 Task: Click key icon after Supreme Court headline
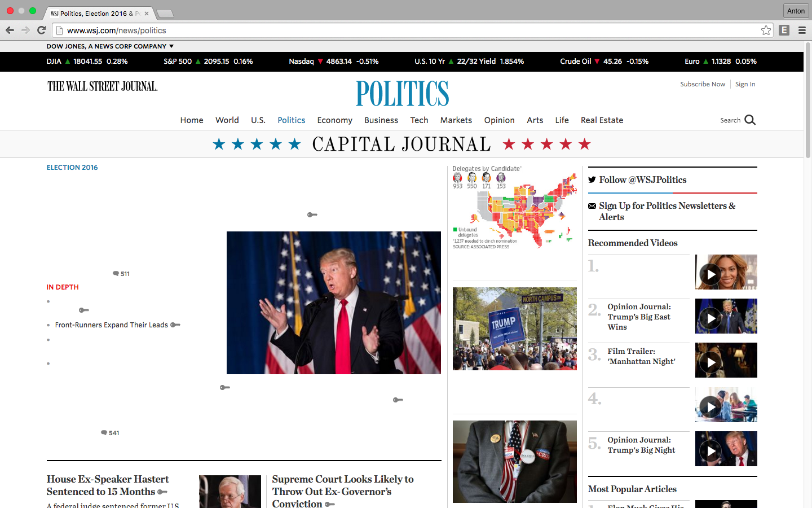330,504
